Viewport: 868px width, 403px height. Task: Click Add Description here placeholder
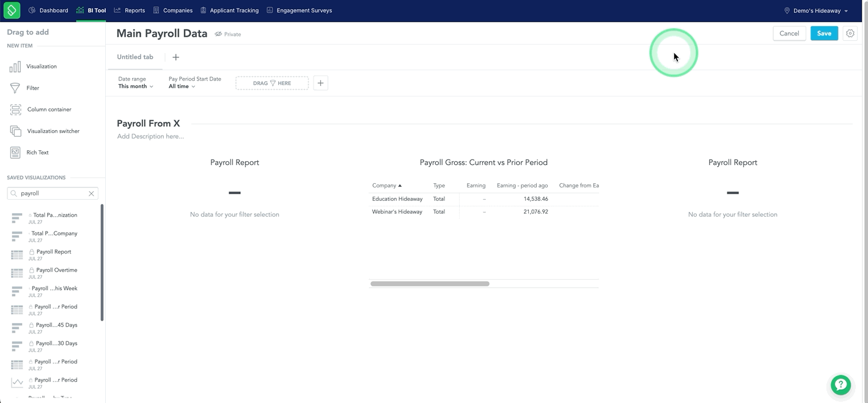[x=150, y=136]
